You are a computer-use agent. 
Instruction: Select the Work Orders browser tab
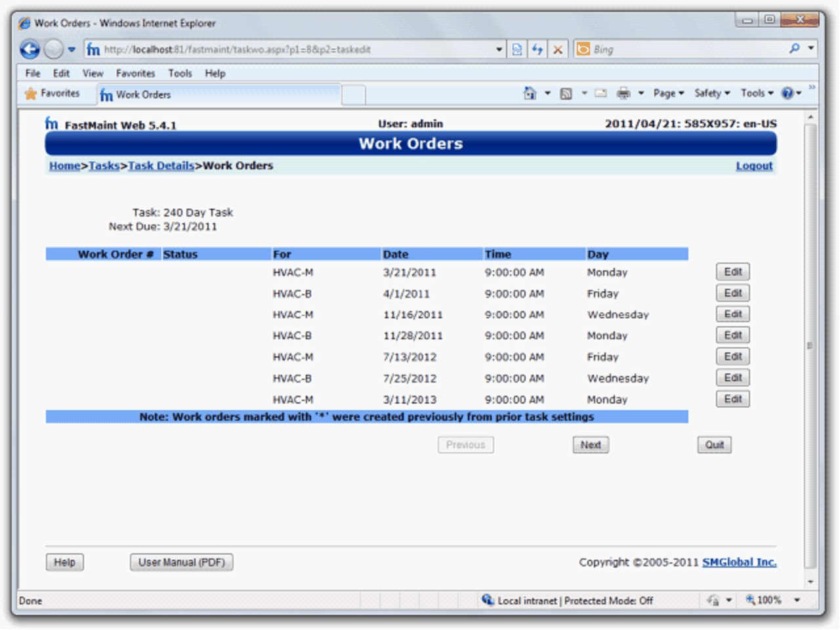pos(219,95)
